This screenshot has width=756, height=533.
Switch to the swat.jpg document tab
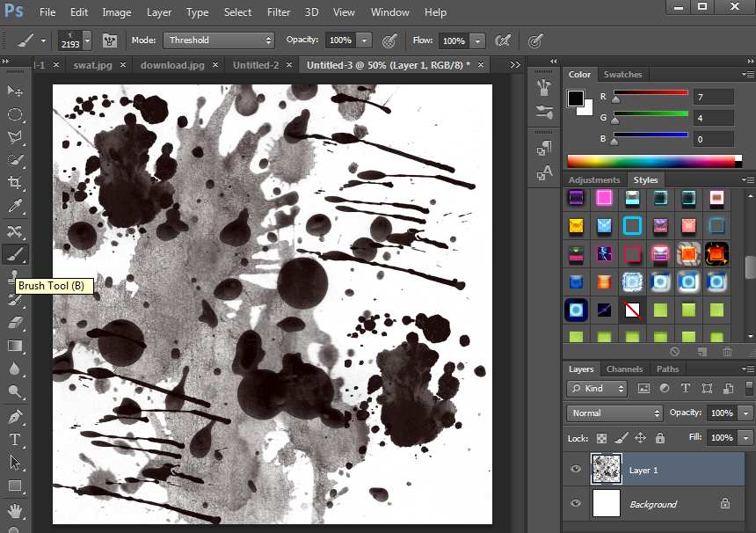coord(92,65)
